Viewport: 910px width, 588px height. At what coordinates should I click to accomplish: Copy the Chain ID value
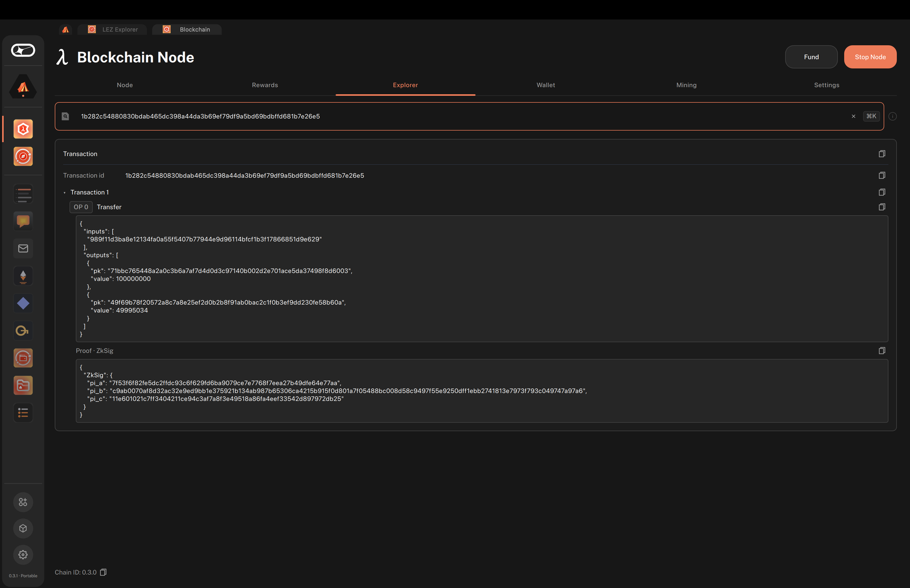[x=103, y=572]
